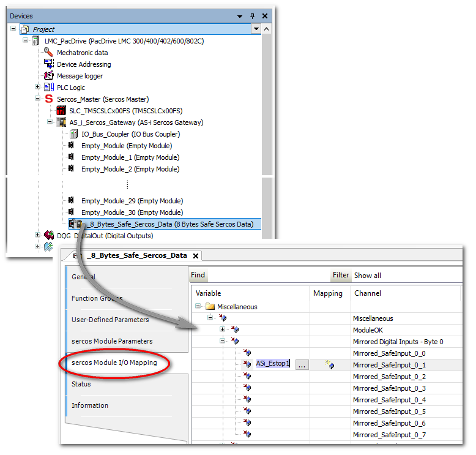Click the ASi_Estop1 variable input field
This screenshot has width=476, height=455.
point(273,364)
